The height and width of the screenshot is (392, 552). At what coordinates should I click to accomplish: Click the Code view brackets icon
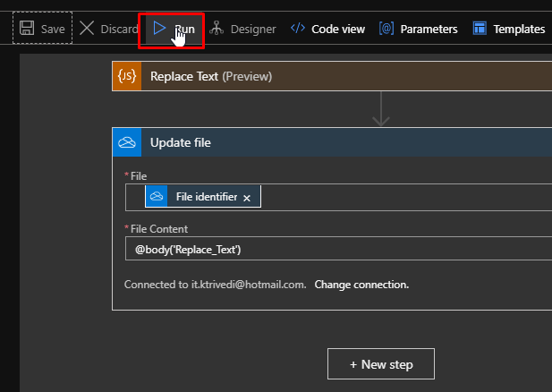tap(298, 28)
